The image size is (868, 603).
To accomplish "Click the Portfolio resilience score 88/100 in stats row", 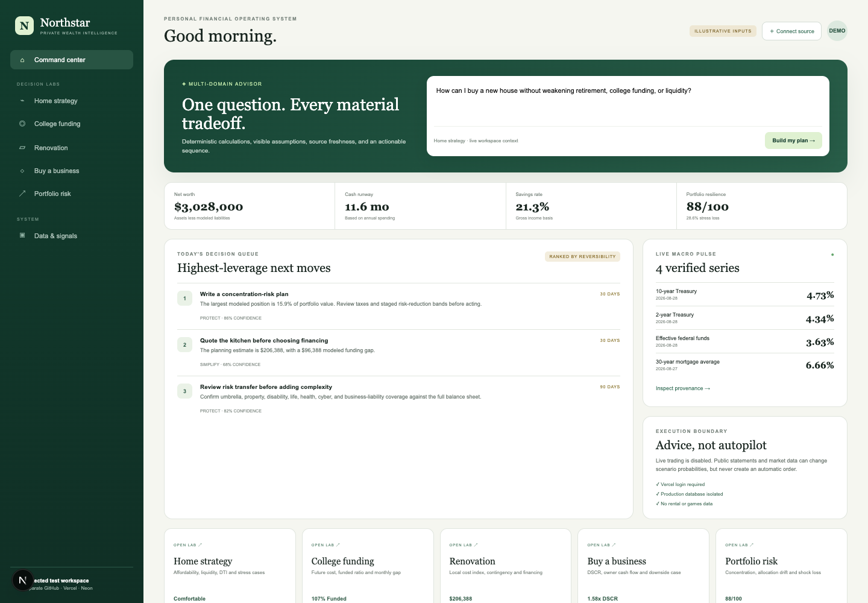I will (707, 207).
